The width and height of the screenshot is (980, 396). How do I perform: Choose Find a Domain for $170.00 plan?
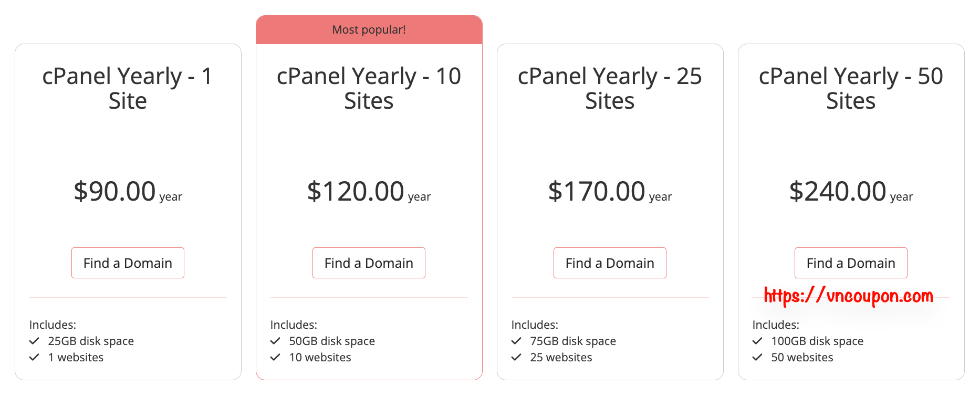click(610, 263)
